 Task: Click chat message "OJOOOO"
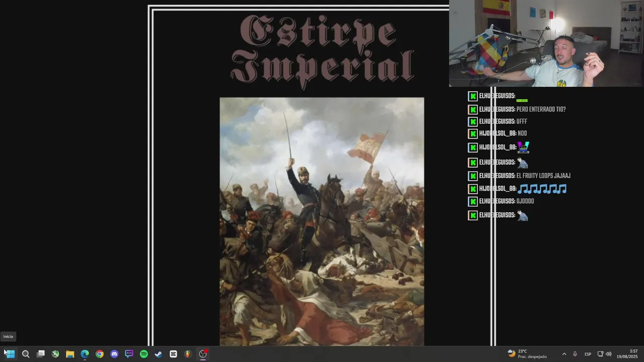525,201
